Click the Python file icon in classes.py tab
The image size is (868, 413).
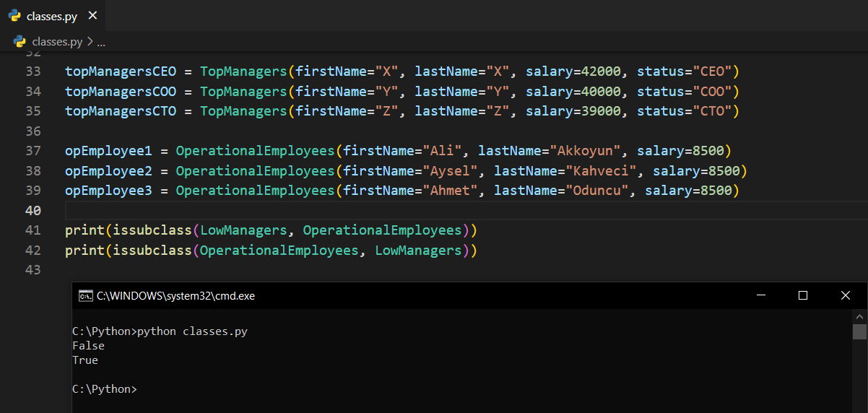point(14,16)
